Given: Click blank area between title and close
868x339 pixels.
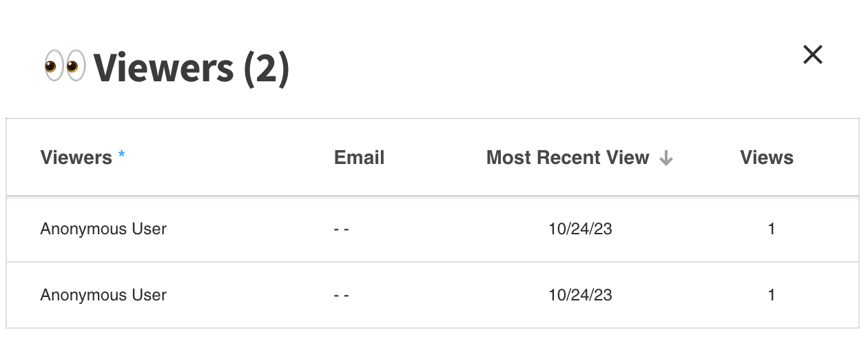Looking at the screenshot, I should pyautogui.click(x=544, y=68).
